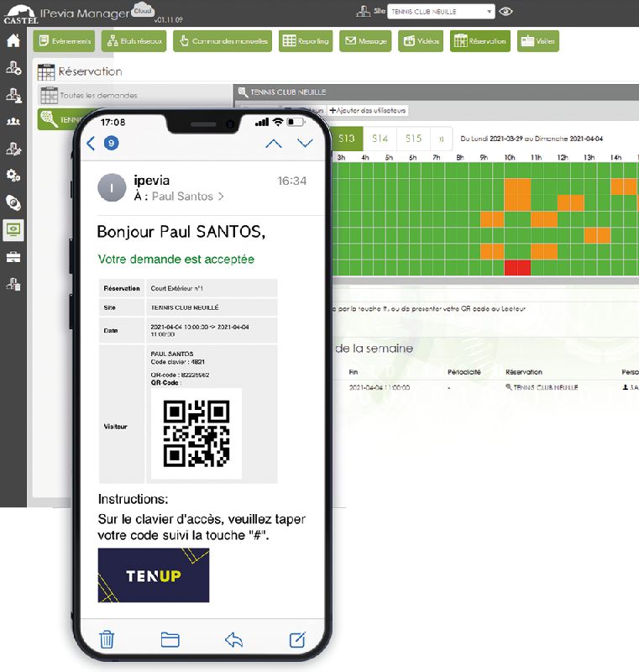Click the home icon in the sidebar
The height and width of the screenshot is (672, 639).
pos(13,40)
